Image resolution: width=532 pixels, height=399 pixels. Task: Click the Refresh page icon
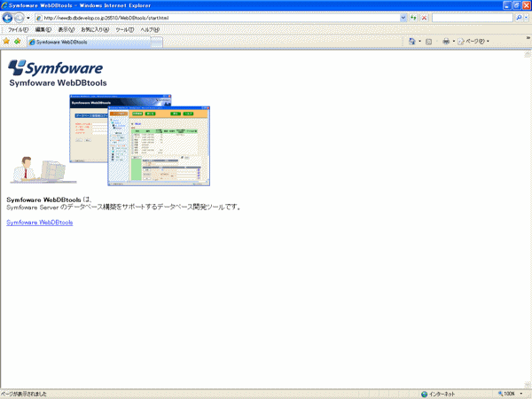[x=413, y=18]
